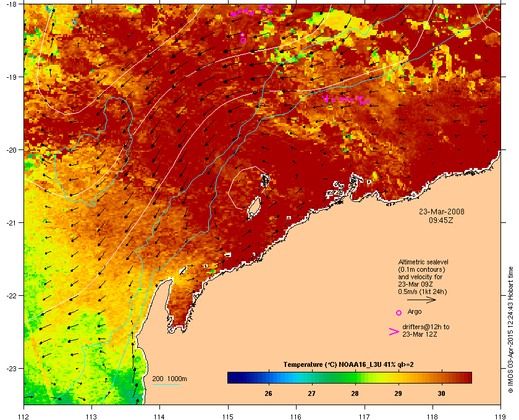Click the 'Altimetric sealevel' legend line
The width and height of the screenshot is (519, 420).
click(x=423, y=262)
